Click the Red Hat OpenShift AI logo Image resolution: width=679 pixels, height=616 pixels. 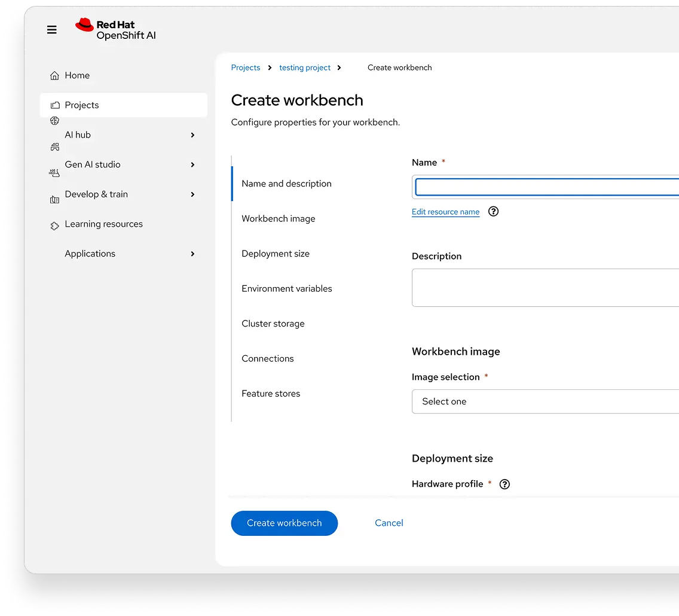[115, 30]
